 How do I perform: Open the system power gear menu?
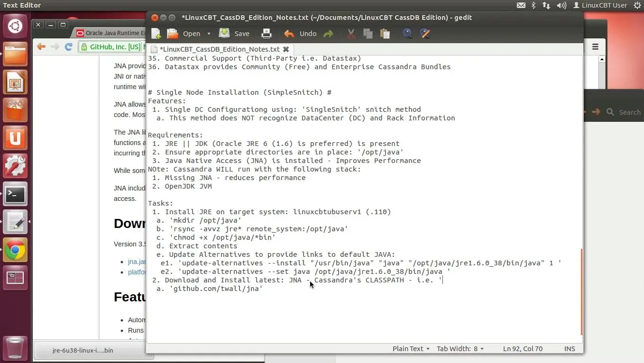pos(637,5)
